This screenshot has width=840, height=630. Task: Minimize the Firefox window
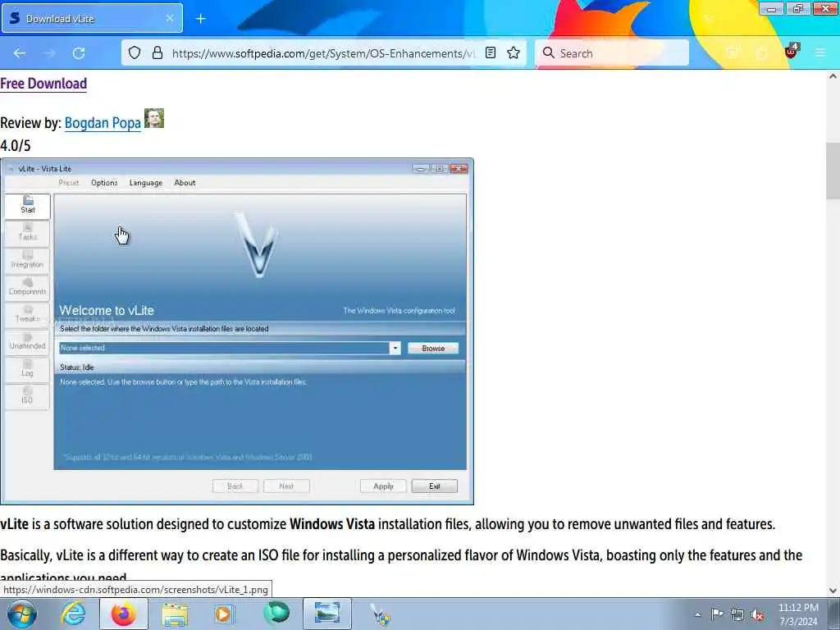[x=771, y=8]
